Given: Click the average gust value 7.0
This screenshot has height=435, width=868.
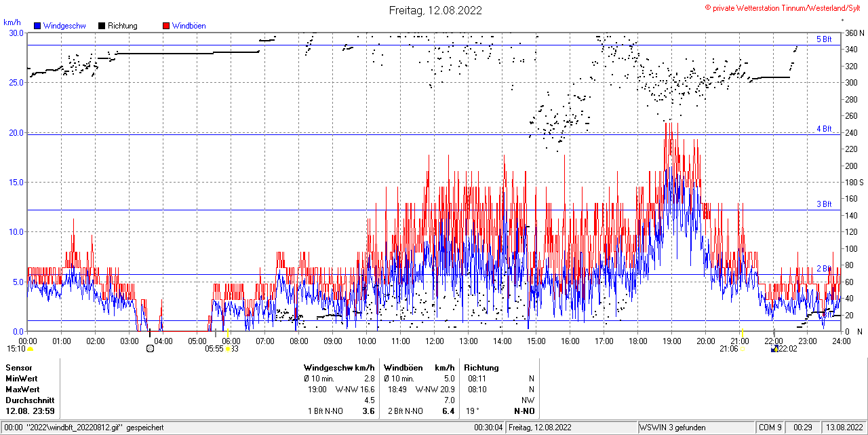Looking at the screenshot, I should [x=449, y=400].
